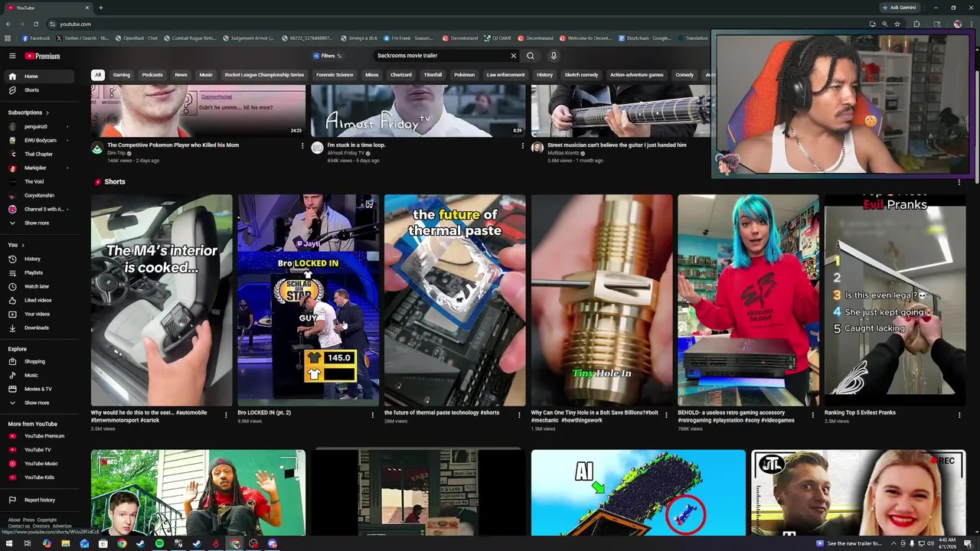The width and height of the screenshot is (980, 551).
Task: Open YouTube Kids
Action: 40,478
